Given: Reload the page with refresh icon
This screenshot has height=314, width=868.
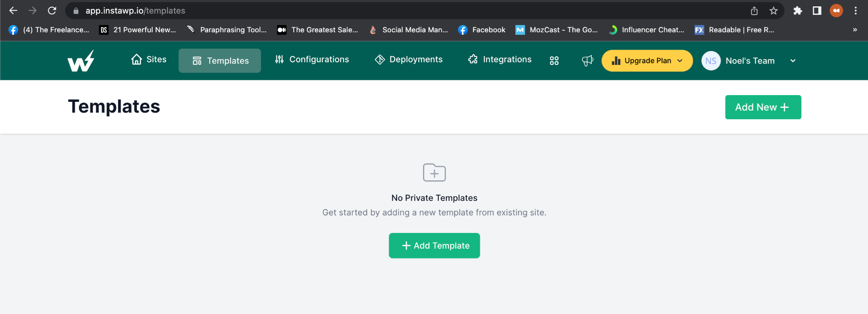Looking at the screenshot, I should 52,11.
